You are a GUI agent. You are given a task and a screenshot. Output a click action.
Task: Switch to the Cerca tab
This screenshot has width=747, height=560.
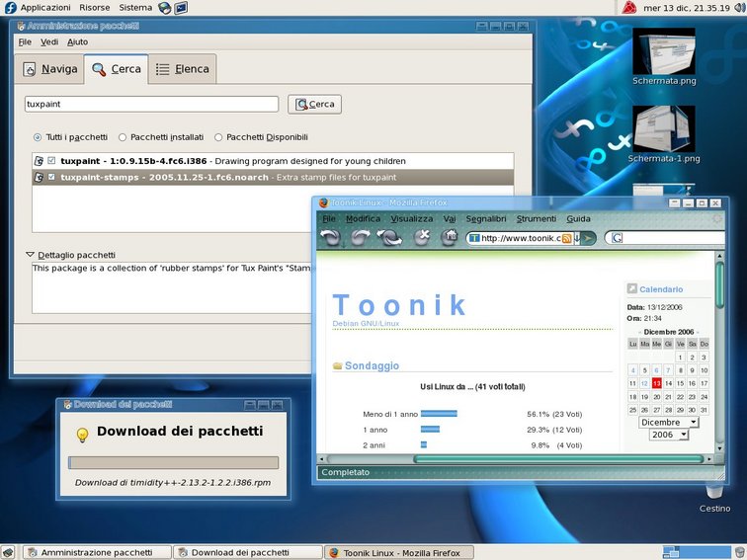117,69
